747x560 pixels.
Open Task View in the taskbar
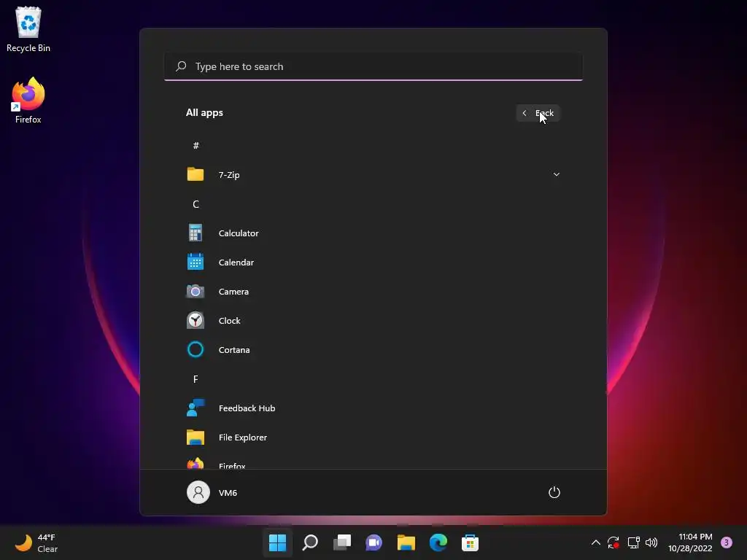342,542
